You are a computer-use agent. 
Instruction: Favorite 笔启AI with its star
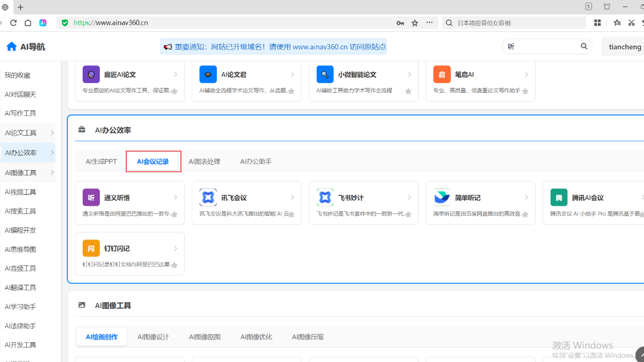coord(525,92)
